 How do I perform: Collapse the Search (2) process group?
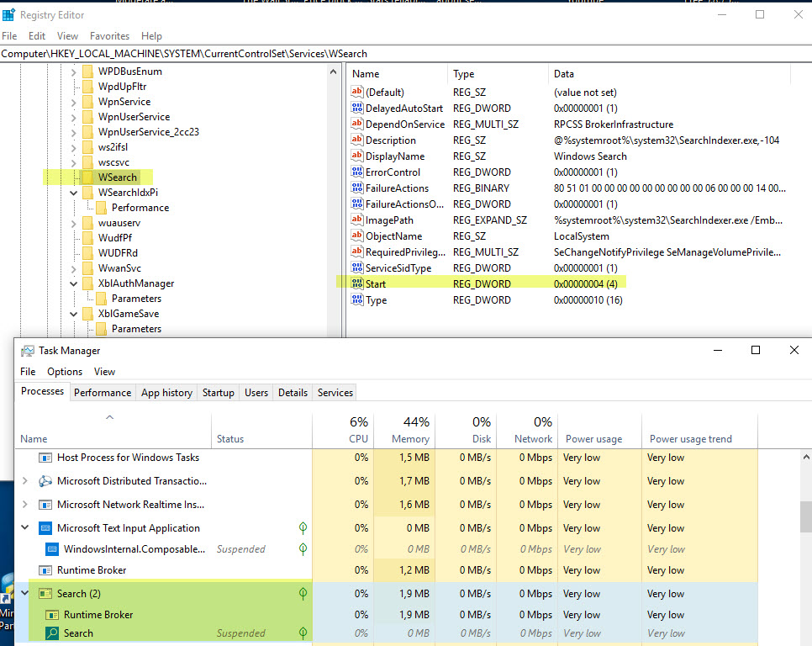(25, 593)
